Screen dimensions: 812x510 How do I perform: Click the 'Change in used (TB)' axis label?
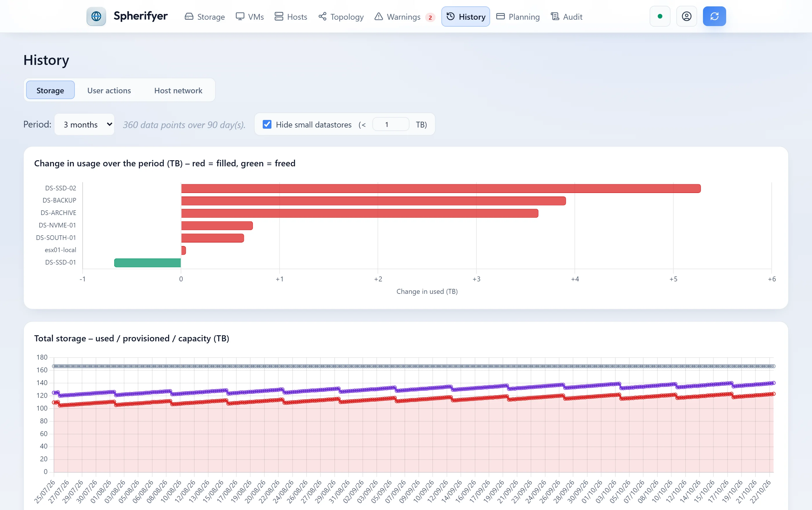427,292
